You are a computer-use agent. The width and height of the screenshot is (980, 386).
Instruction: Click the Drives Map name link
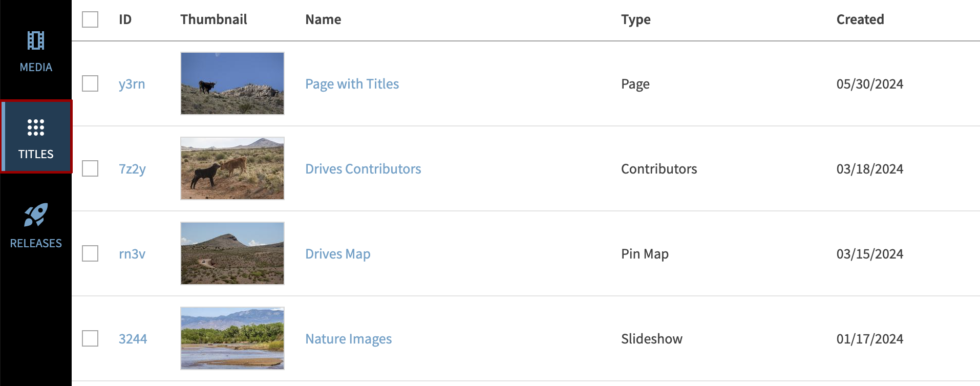point(337,254)
